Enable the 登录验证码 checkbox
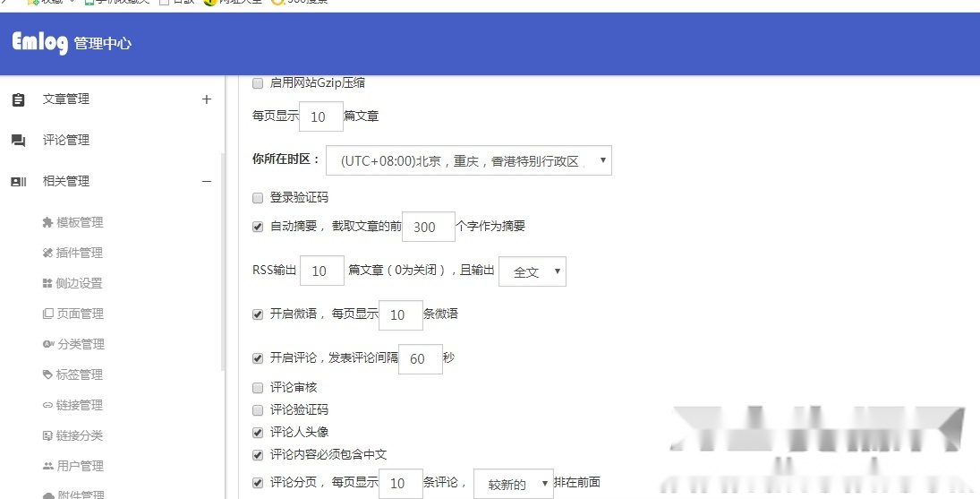Screen dimensions: 980x499 pos(258,198)
